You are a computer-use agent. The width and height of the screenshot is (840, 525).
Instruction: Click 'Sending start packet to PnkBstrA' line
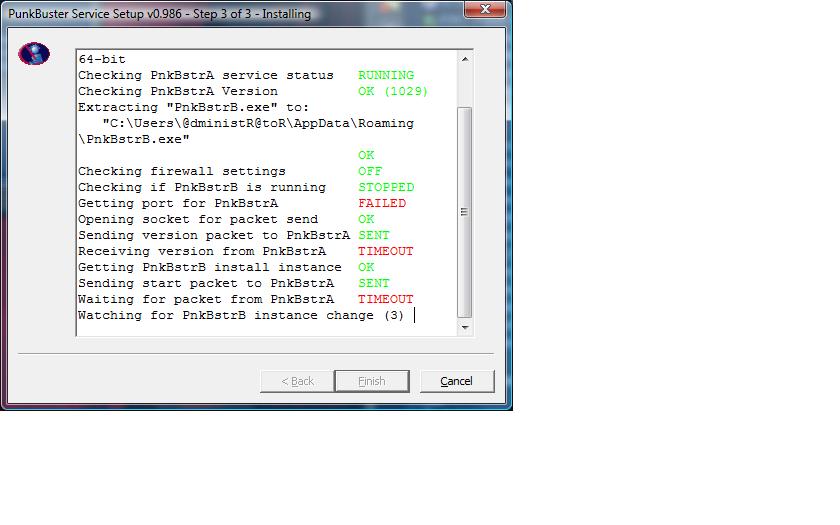click(x=206, y=283)
